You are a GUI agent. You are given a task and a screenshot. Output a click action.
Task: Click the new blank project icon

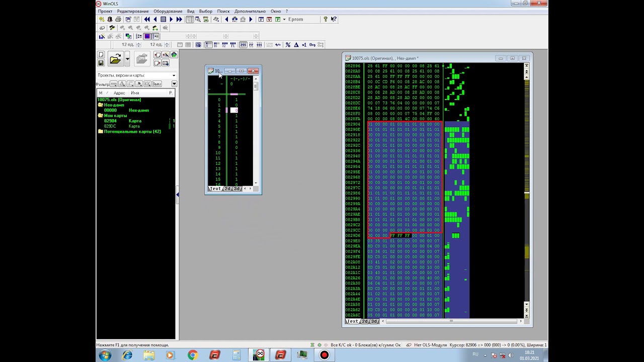coord(101,55)
